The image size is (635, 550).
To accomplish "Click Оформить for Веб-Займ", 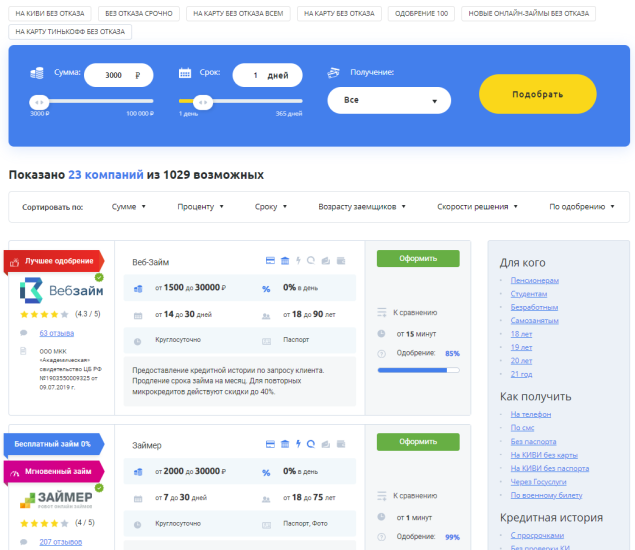I will click(418, 258).
